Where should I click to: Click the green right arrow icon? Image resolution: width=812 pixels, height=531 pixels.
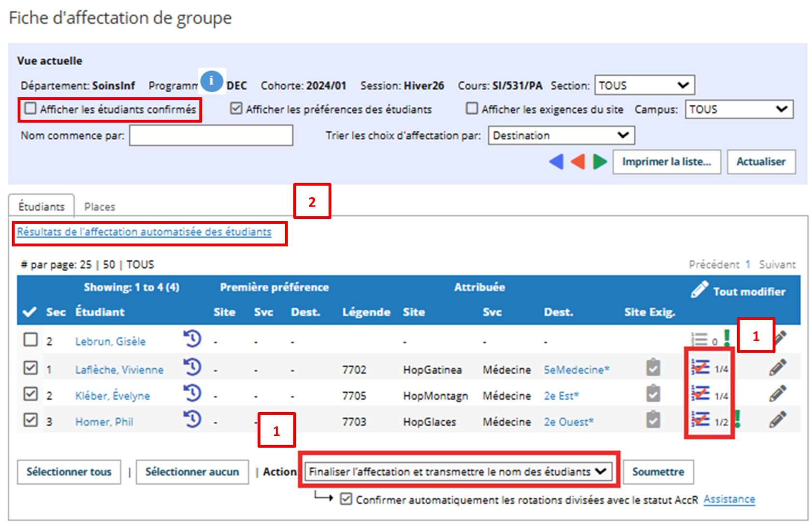pyautogui.click(x=600, y=162)
